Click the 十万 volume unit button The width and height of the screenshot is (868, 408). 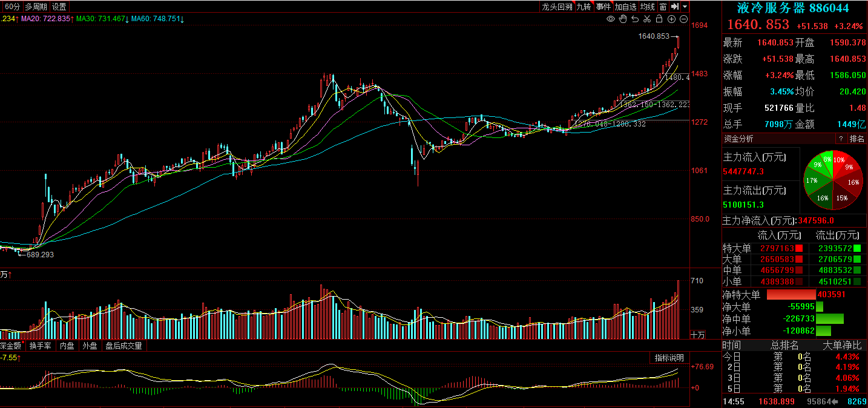(x=699, y=334)
